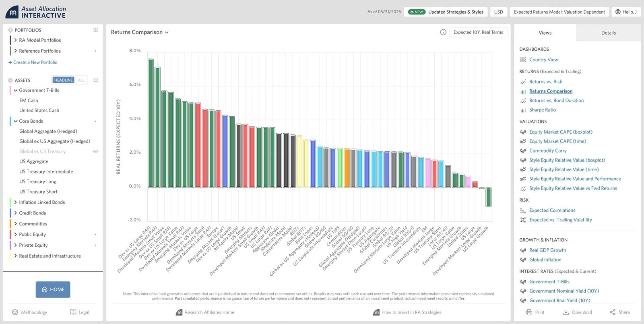This screenshot has height=324, width=644.
Task: Open Government Real Yield (10Y) link
Action: (x=559, y=300)
